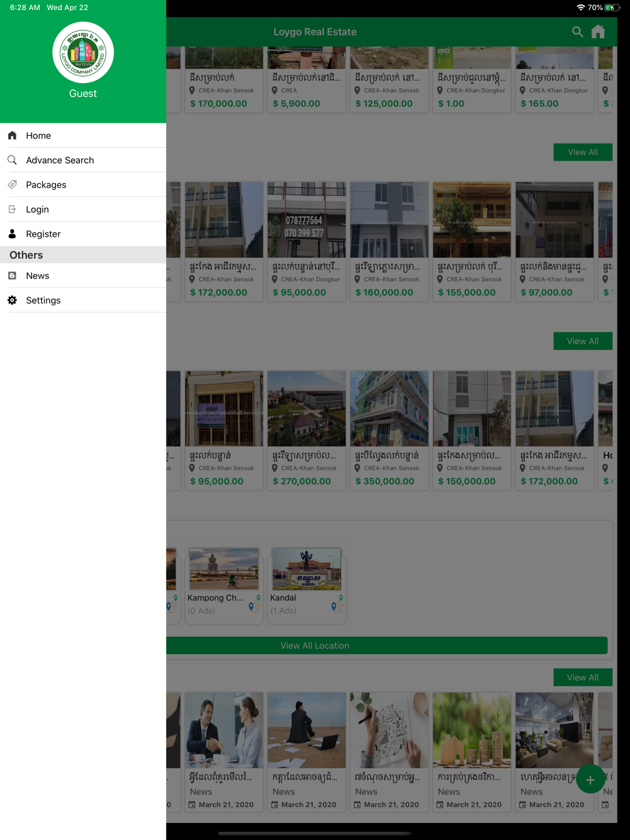Image resolution: width=630 pixels, height=840 pixels.
Task: Open the $150,000.00 property listing
Action: coord(472,431)
